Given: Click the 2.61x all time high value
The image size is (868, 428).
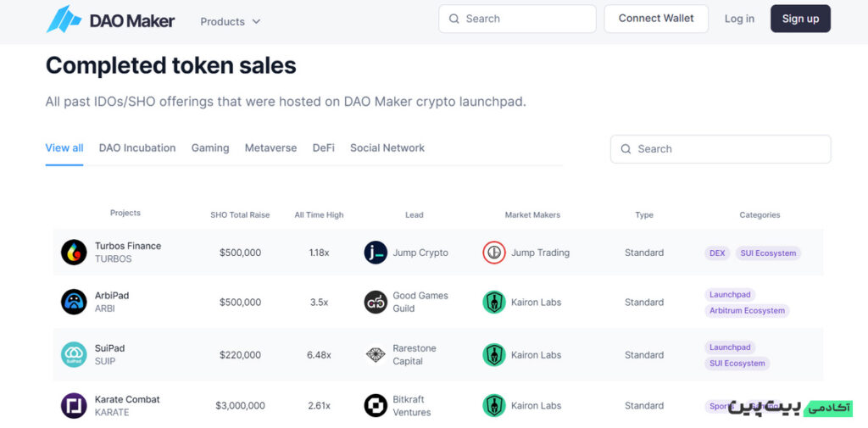Looking at the screenshot, I should tap(319, 406).
